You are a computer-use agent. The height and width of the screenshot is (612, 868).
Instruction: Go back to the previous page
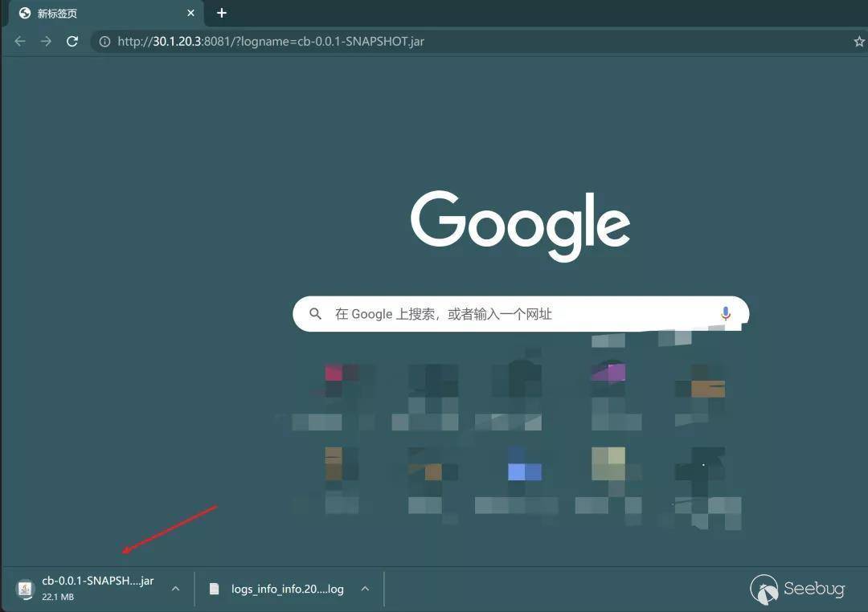(20, 42)
